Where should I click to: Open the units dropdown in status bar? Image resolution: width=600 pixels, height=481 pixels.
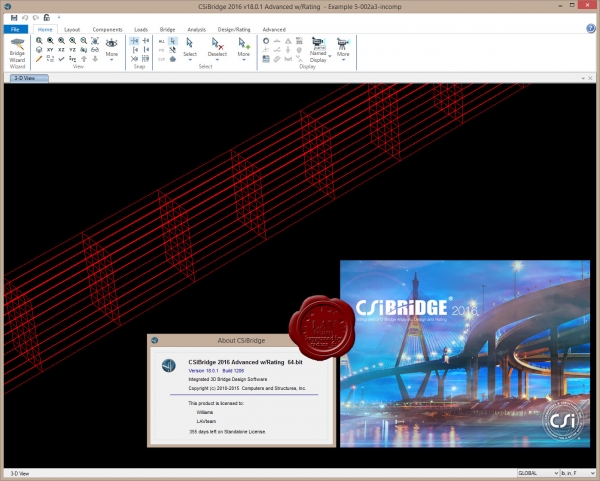coord(577,473)
